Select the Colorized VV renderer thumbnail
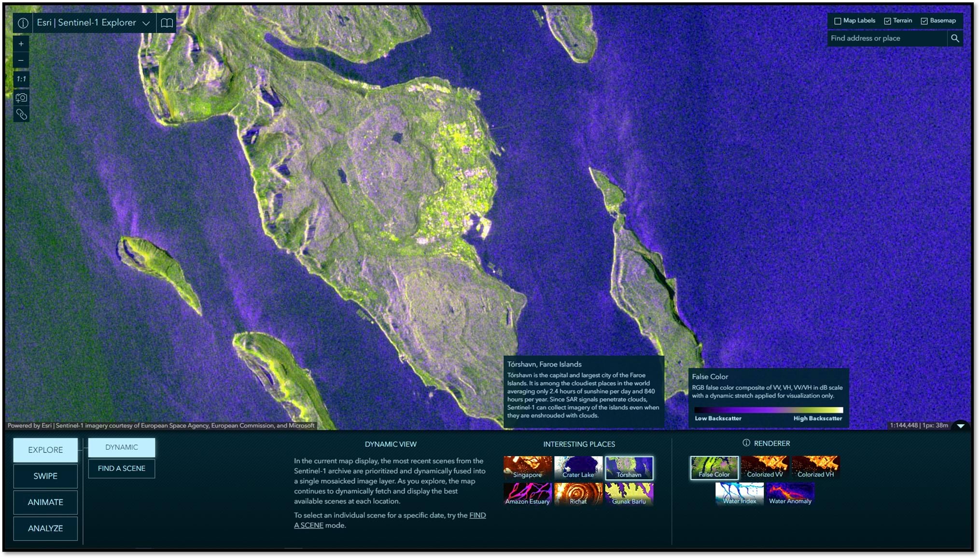This screenshot has height=558, width=980. pyautogui.click(x=765, y=468)
